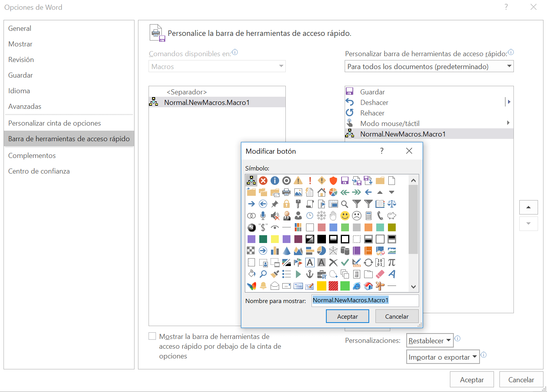Select the telephone handset symbol
Viewport: 547px width, 392px height.
(x=380, y=215)
